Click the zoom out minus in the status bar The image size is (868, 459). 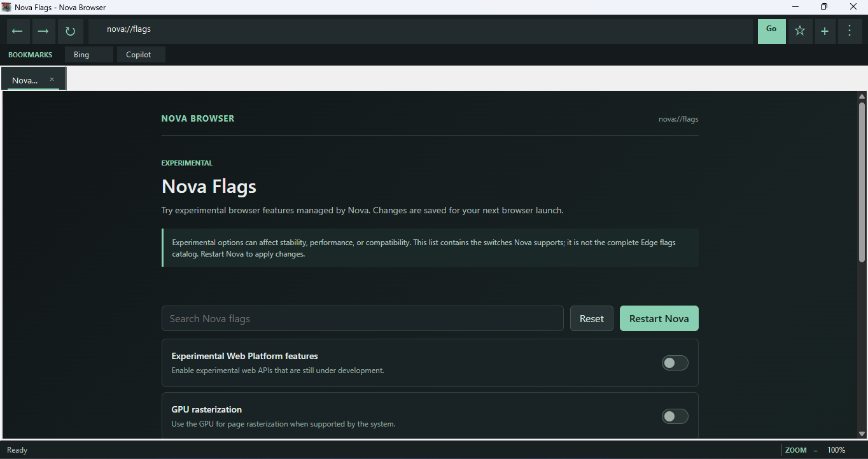[x=815, y=450]
